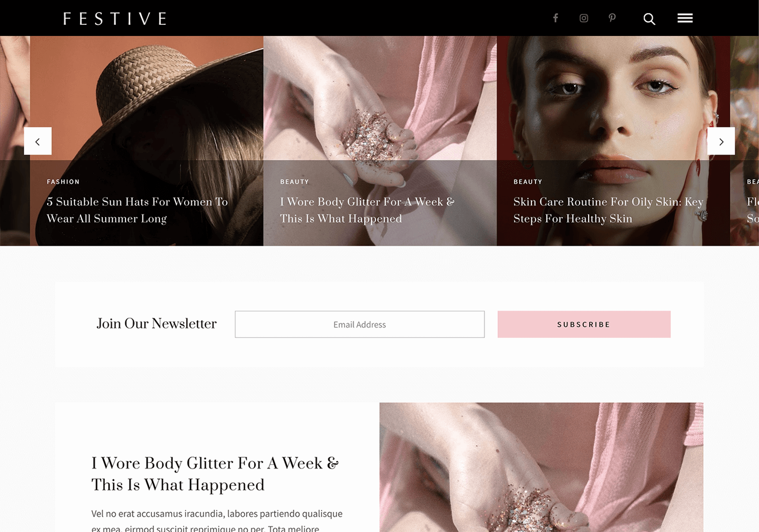Open glitter article title in carousel
The width and height of the screenshot is (759, 532).
(367, 210)
